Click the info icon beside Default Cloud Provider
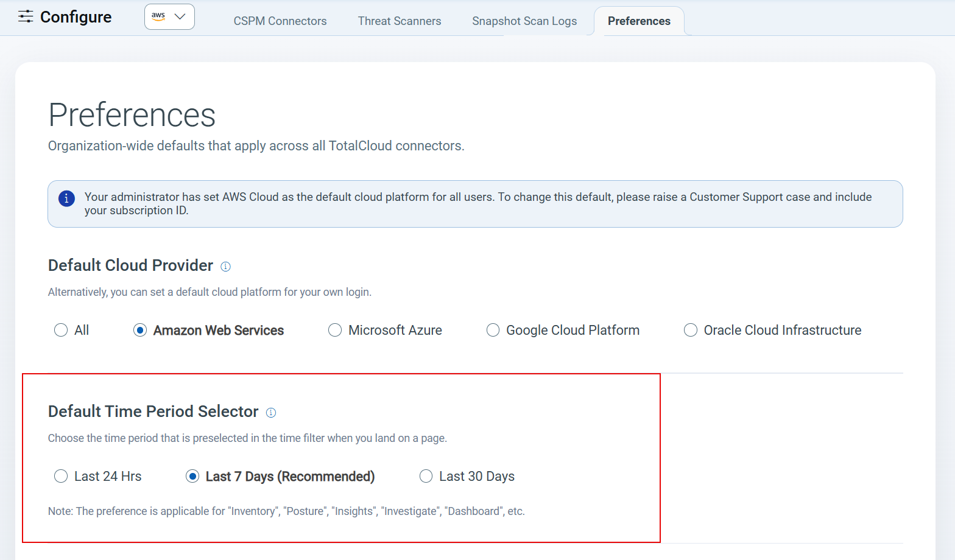Image resolution: width=955 pixels, height=560 pixels. [225, 267]
